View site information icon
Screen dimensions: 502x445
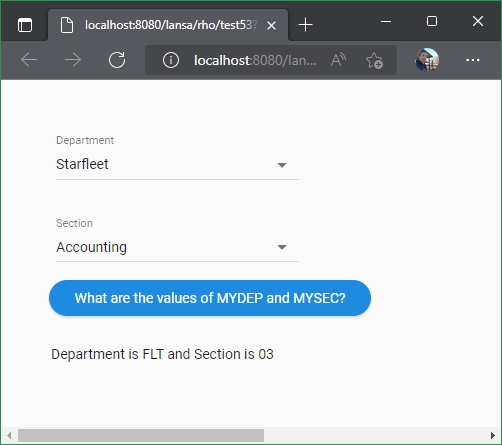[x=171, y=60]
